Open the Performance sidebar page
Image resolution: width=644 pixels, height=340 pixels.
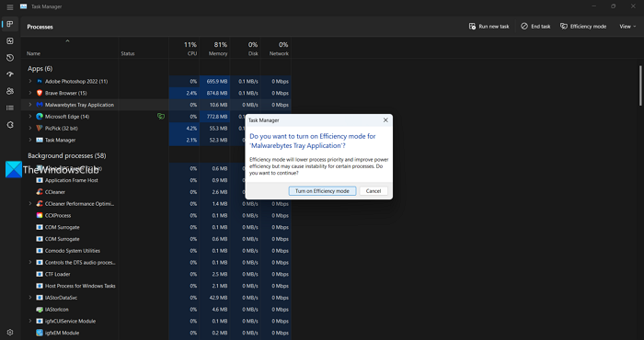pos(10,41)
